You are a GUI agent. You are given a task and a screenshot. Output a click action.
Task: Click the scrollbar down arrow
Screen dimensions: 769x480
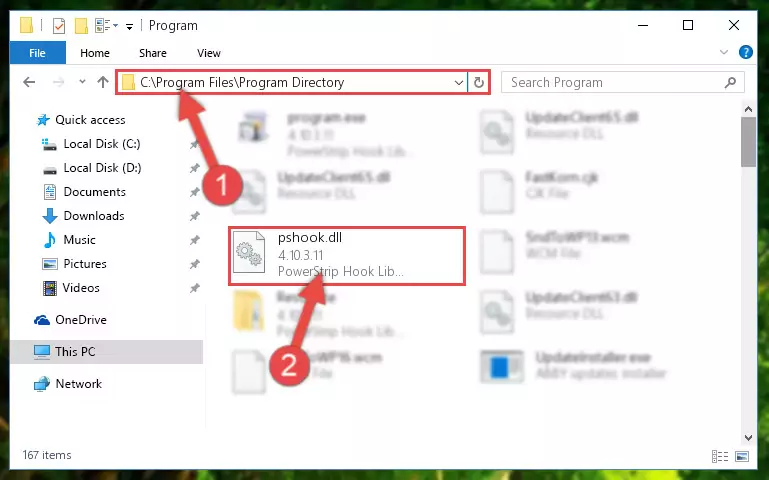748,437
